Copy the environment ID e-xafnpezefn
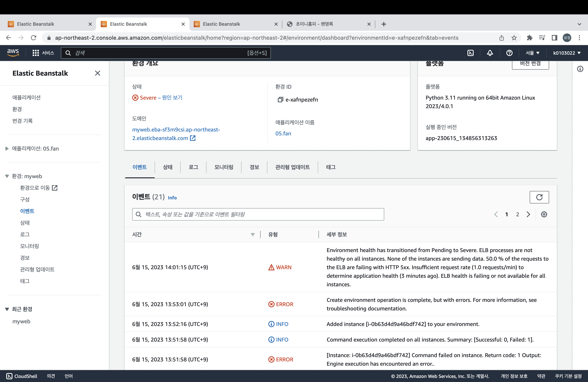Screen dimensions: 588x382 (280, 100)
